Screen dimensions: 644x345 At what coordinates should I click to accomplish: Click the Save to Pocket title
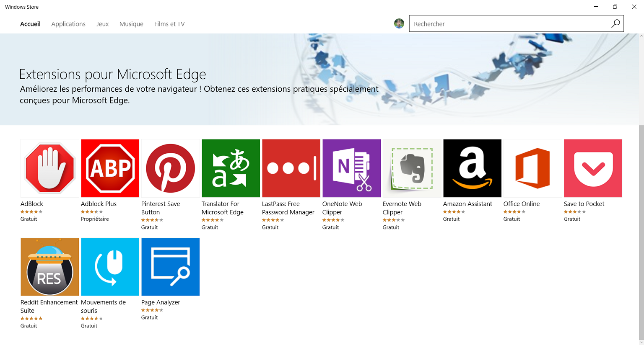coord(584,204)
